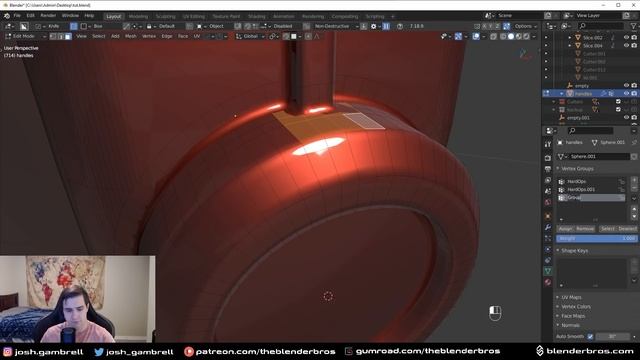The width and height of the screenshot is (640, 360).
Task: Open the Mesh menu
Action: click(131, 36)
